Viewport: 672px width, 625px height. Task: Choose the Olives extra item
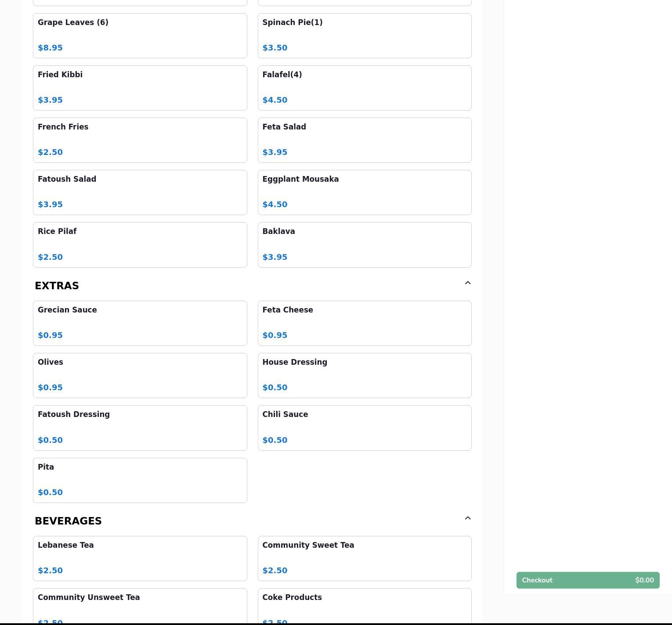click(140, 375)
